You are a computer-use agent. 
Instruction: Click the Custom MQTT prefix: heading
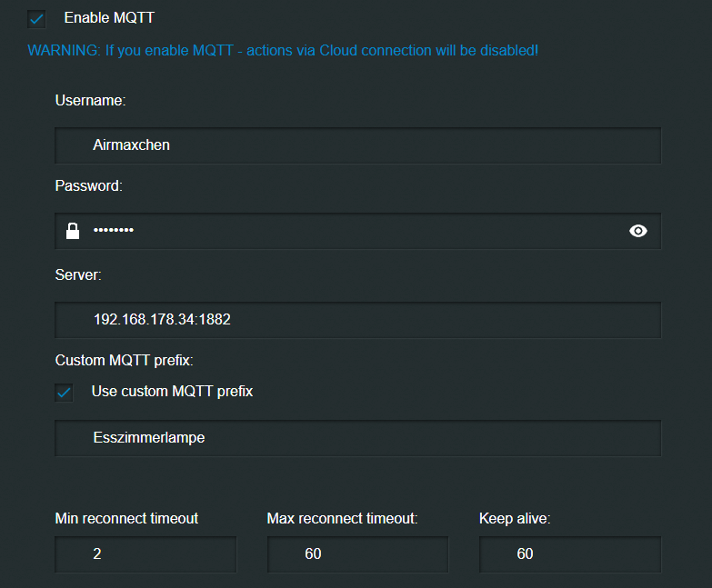124,360
